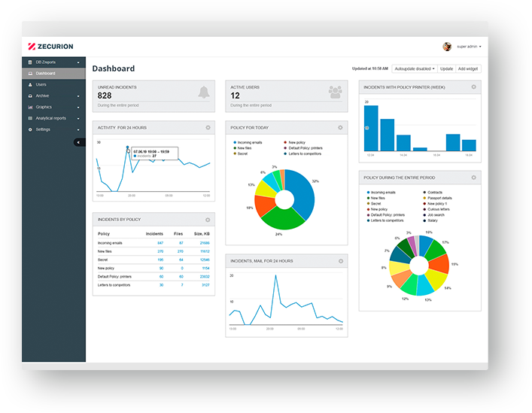
Task: Click the Incidents column header
Action: (154, 234)
